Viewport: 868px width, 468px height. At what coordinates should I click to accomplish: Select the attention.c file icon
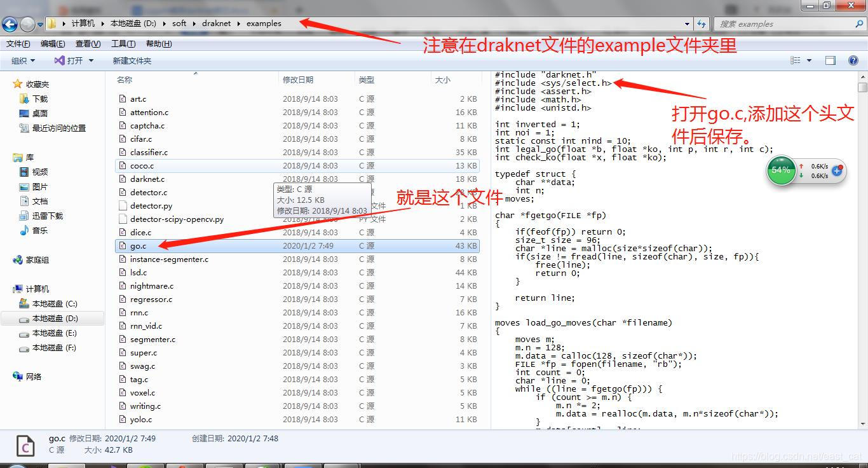click(x=123, y=112)
